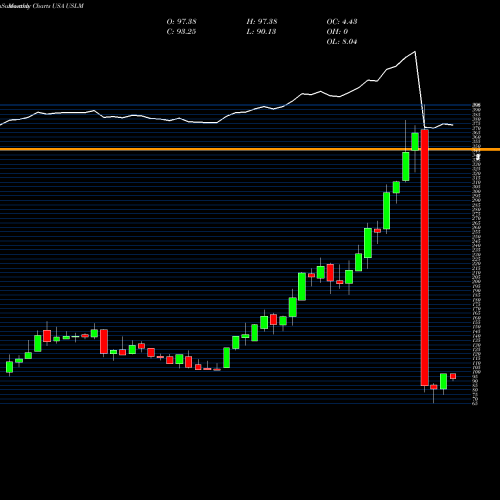Image resolution: width=500 pixels, height=500 pixels.
Task: Click the close price value C: 93.25
Action: (181, 32)
